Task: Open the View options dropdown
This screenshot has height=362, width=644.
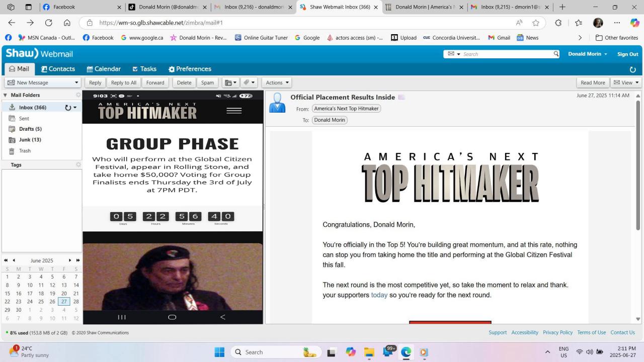Action: [625, 82]
